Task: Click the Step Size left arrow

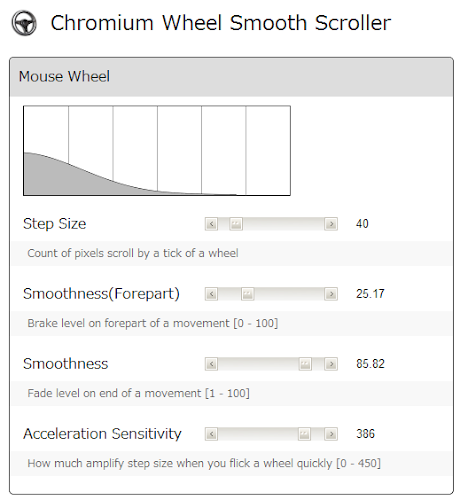Action: [x=211, y=224]
